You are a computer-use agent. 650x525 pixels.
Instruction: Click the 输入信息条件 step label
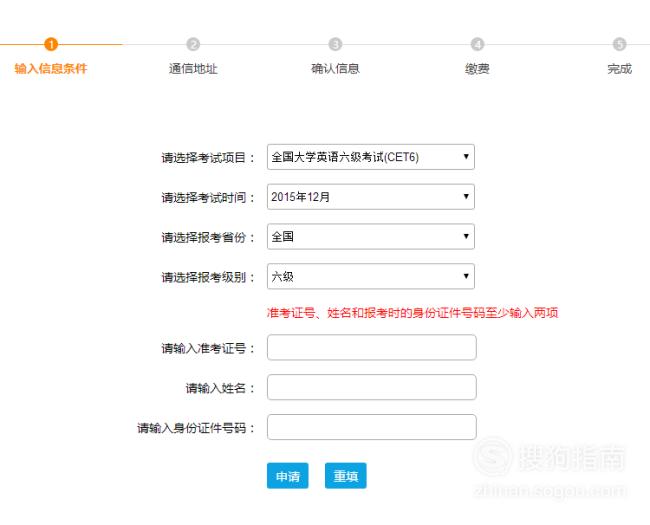point(51,68)
